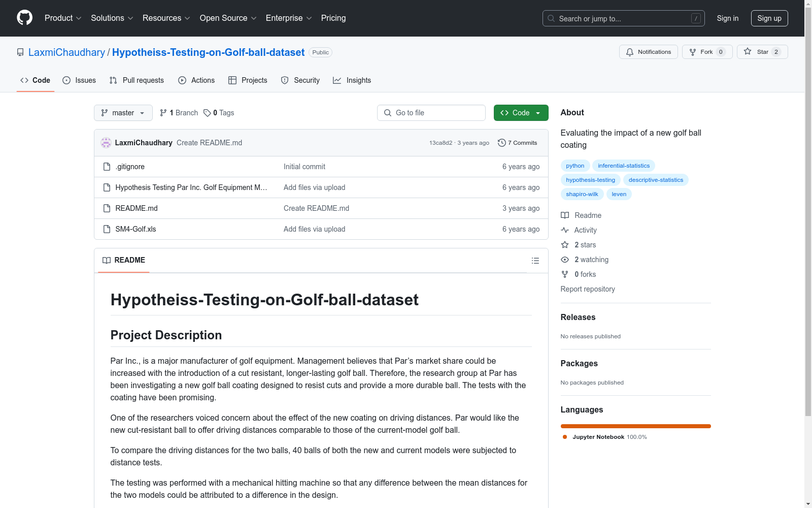Open the .gitignore file
Image resolution: width=812 pixels, height=508 pixels.
pos(130,167)
